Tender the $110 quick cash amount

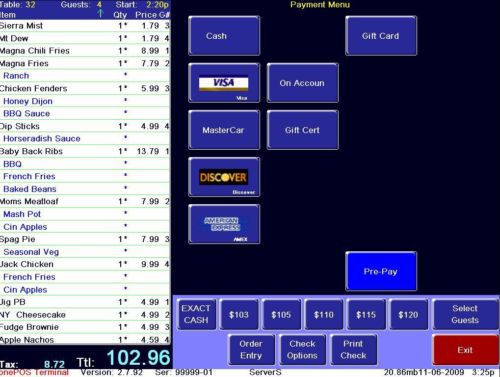324,314
